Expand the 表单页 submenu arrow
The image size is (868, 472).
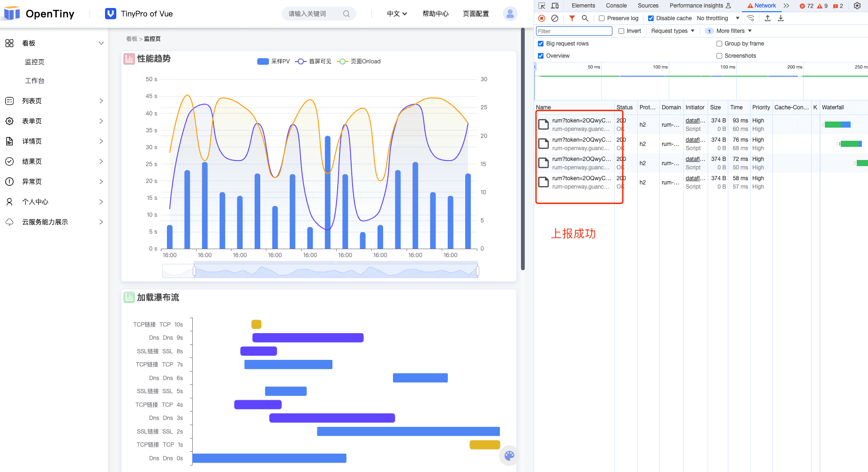101,121
